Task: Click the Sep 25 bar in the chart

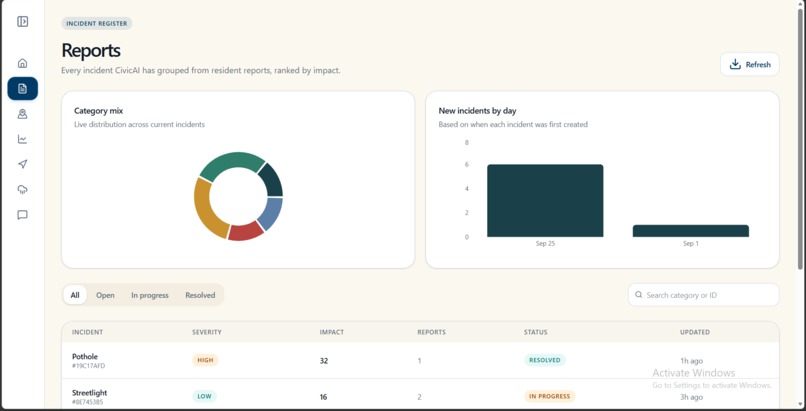Action: (x=545, y=201)
